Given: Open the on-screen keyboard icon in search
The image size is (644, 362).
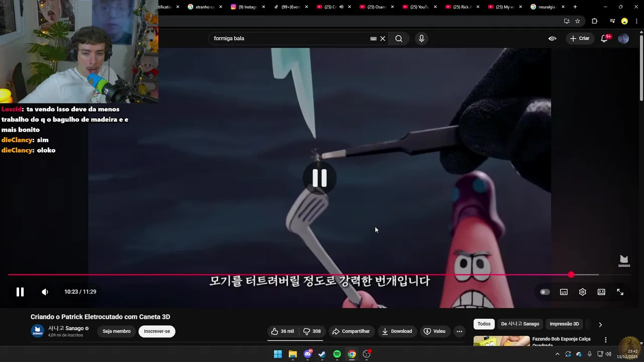Looking at the screenshot, I should pos(373,39).
